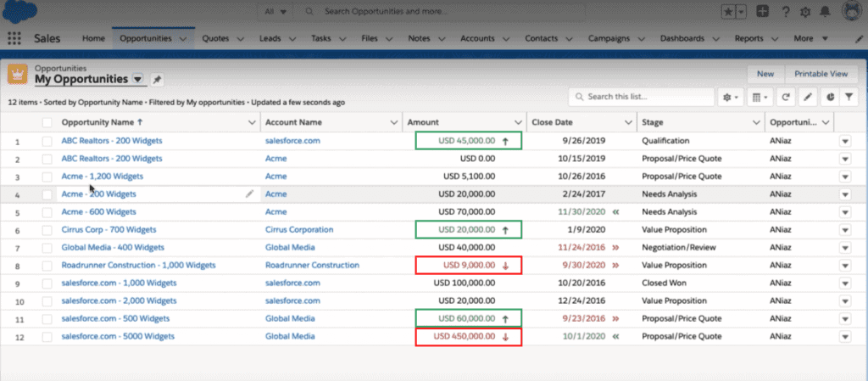Open Opportunity Name column header menu

(x=252, y=122)
